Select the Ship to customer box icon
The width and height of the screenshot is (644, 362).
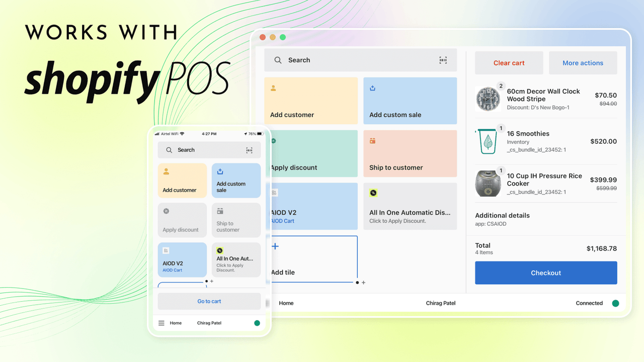coord(372,141)
